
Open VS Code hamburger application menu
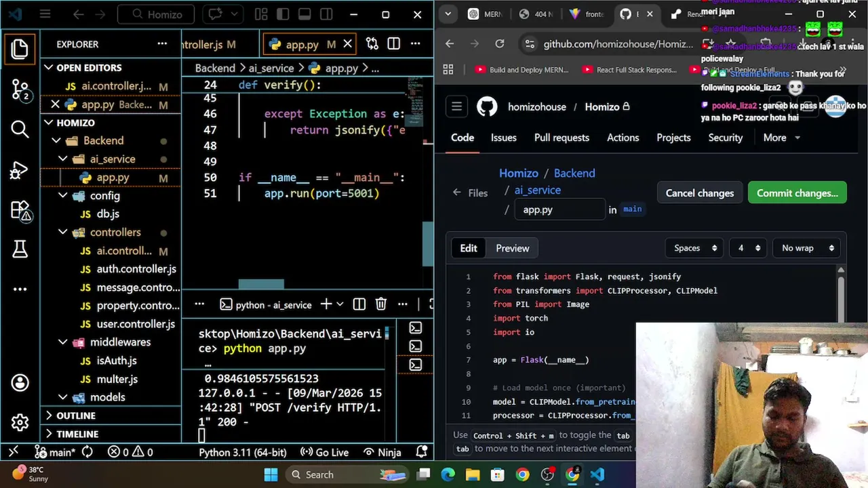[x=45, y=14]
